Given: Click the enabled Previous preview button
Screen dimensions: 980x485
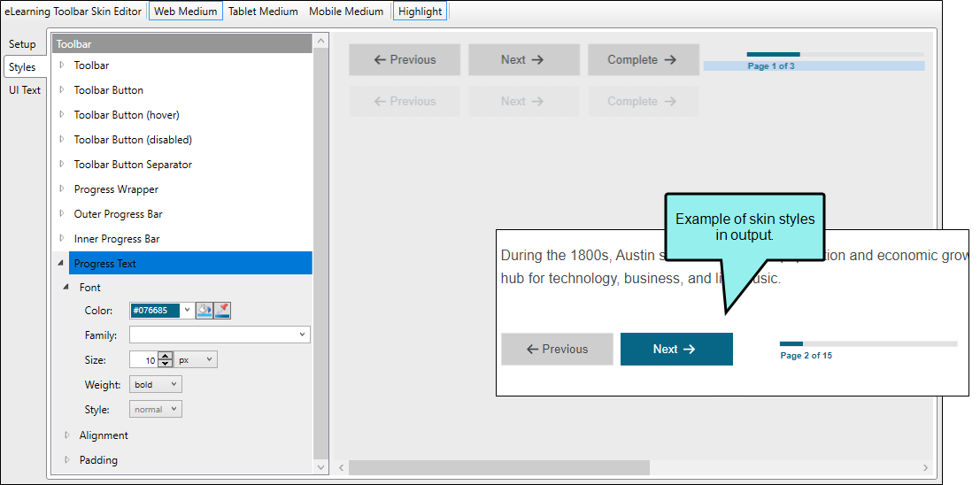Looking at the screenshot, I should (x=405, y=60).
